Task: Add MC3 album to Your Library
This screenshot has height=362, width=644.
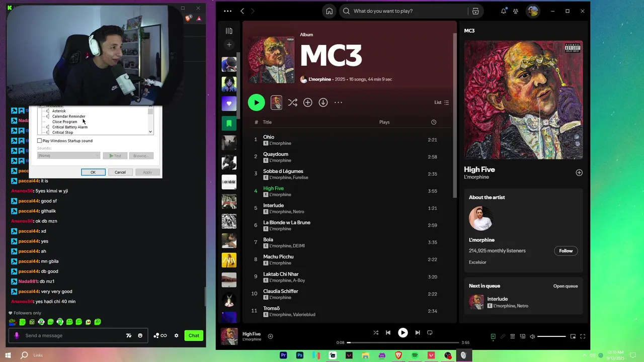Action: tap(307, 103)
